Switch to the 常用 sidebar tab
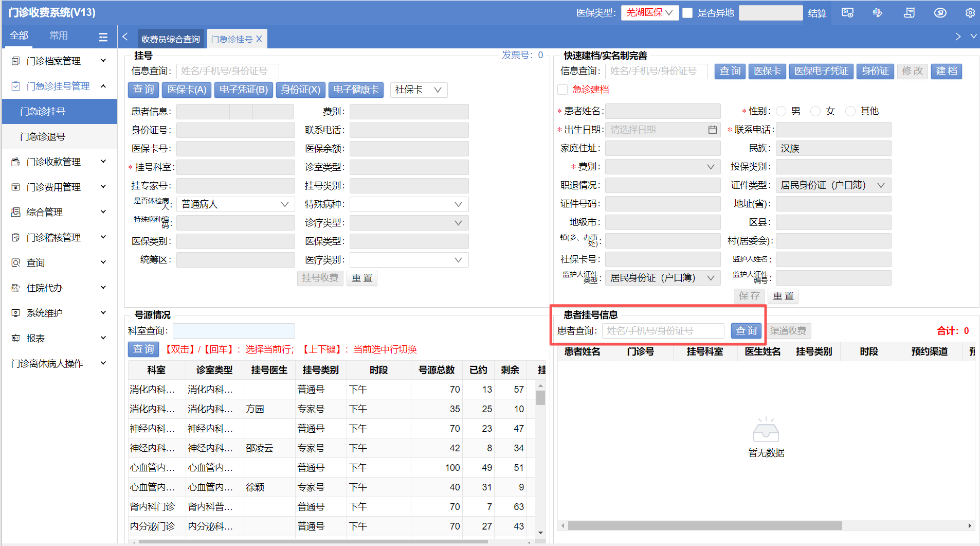 [x=59, y=36]
